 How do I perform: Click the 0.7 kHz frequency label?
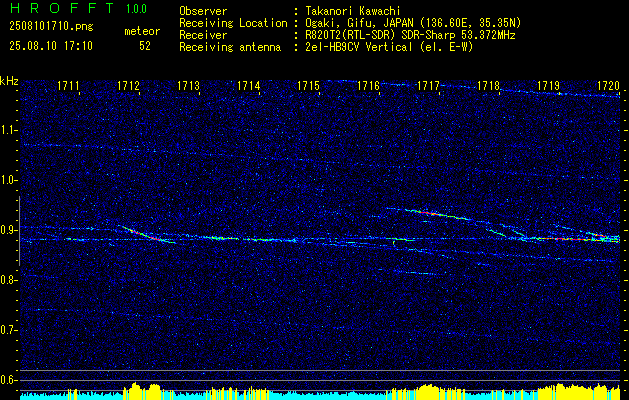7,330
